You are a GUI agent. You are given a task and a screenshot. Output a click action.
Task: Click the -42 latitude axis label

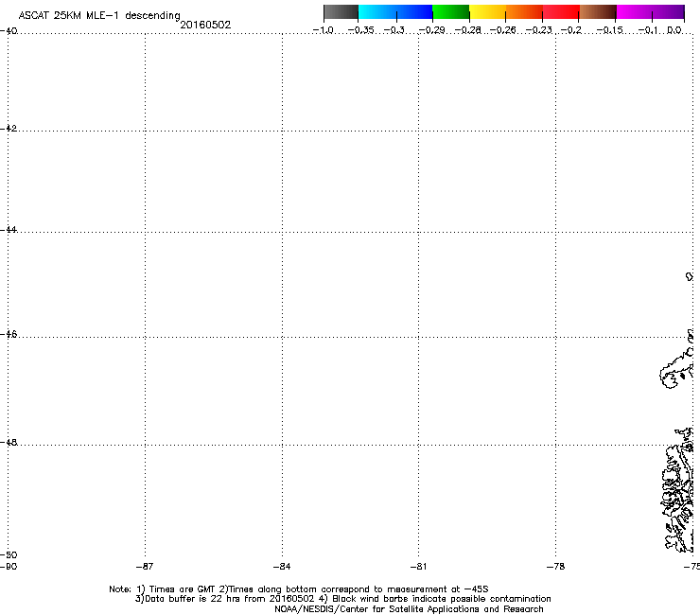point(9,128)
